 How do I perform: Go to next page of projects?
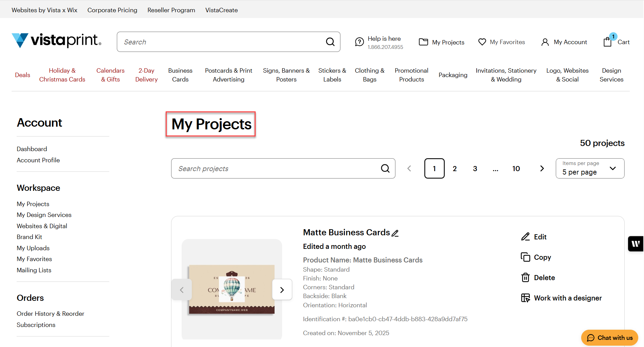(x=542, y=168)
